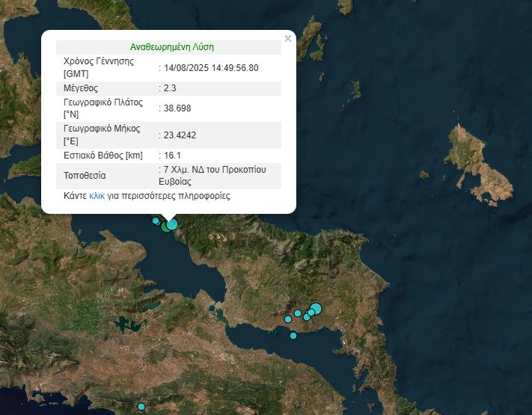Select earthquake marker at bottom-left of map
Screen dimensions: 532x415
(x=141, y=407)
